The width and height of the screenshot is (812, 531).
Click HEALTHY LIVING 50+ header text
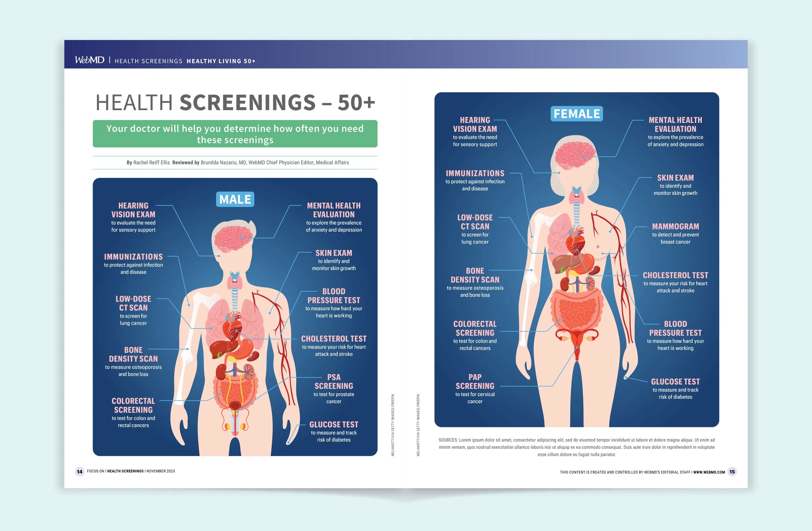pyautogui.click(x=221, y=61)
